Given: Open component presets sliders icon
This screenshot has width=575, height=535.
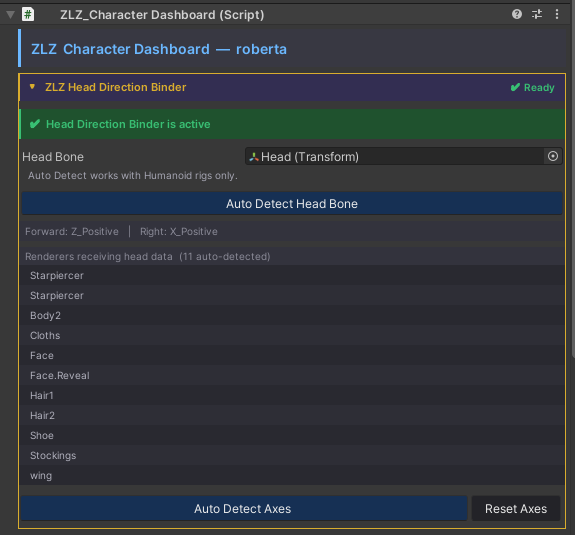Looking at the screenshot, I should [537, 14].
